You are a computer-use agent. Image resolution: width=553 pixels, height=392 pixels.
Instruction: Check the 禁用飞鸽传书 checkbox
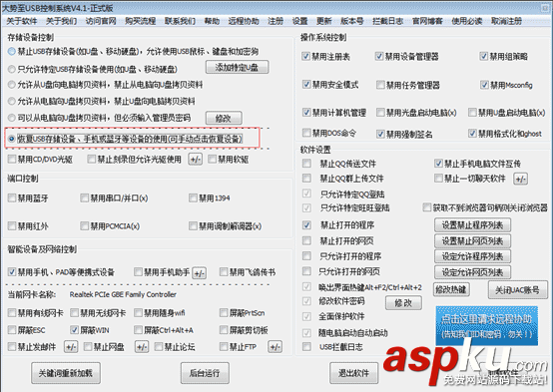(x=224, y=271)
